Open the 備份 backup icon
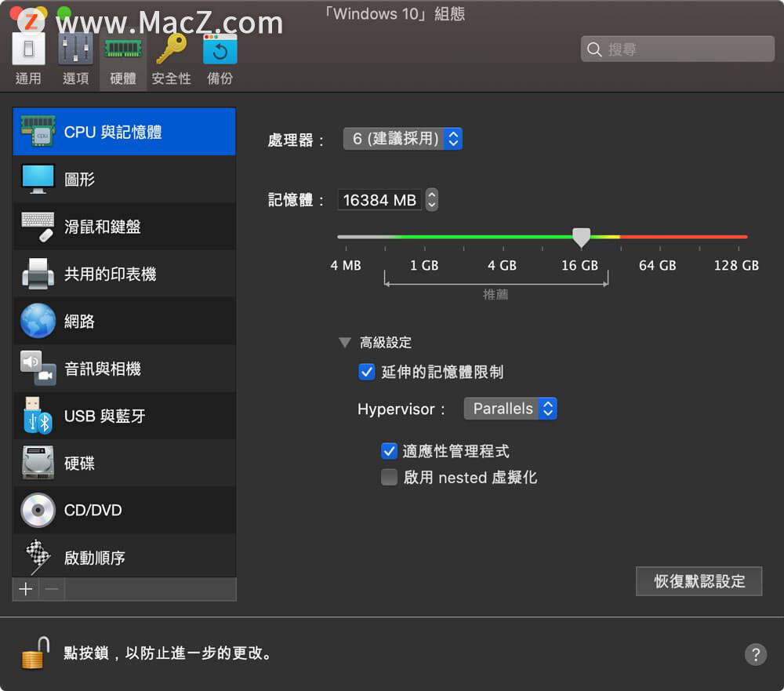 click(x=220, y=49)
